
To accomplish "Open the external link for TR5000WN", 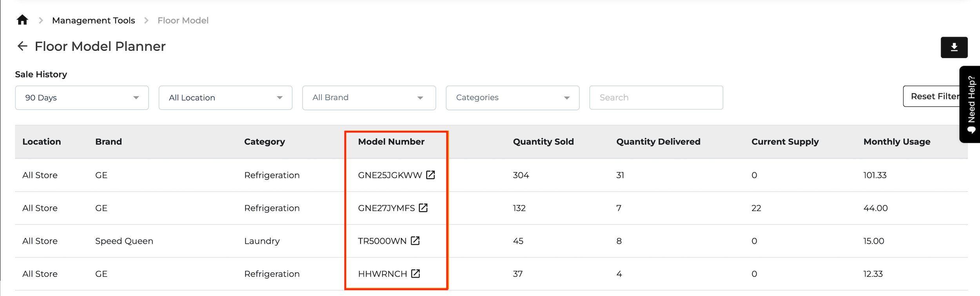I will tap(415, 241).
